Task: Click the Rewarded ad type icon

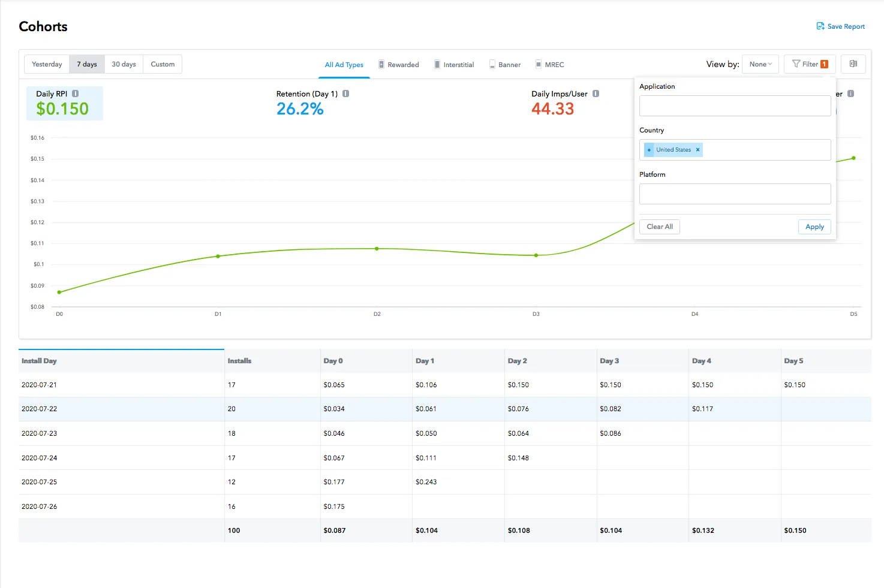Action: 381,64
